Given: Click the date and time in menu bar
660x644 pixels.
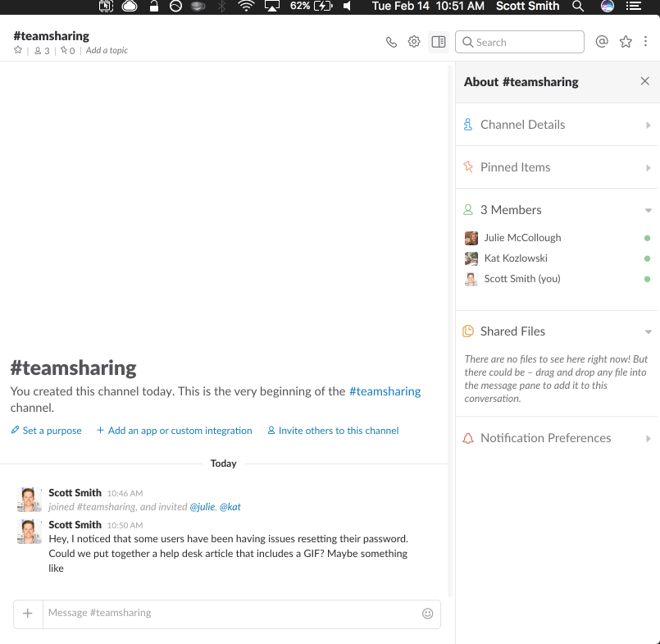Looking at the screenshot, I should (428, 7).
